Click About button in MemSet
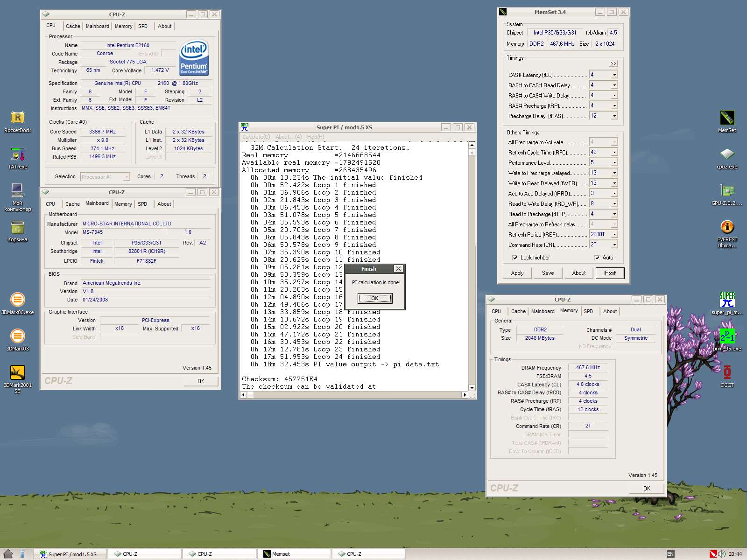The image size is (747, 560). pyautogui.click(x=579, y=273)
